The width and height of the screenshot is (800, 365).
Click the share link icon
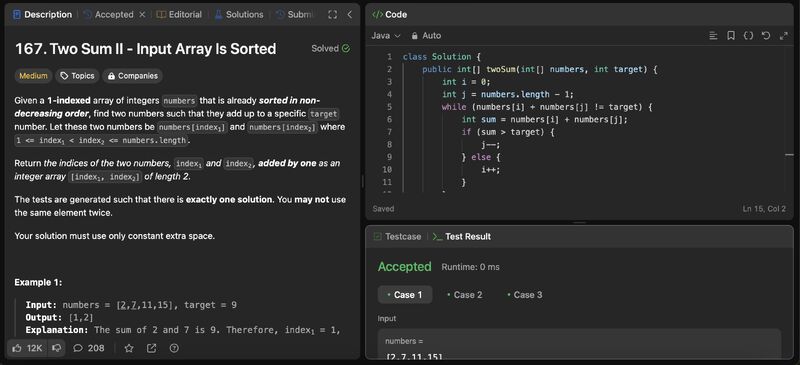pyautogui.click(x=152, y=348)
